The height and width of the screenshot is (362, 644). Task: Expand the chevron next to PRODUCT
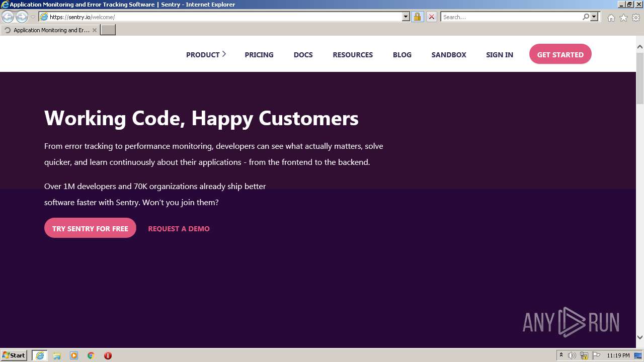pyautogui.click(x=224, y=54)
